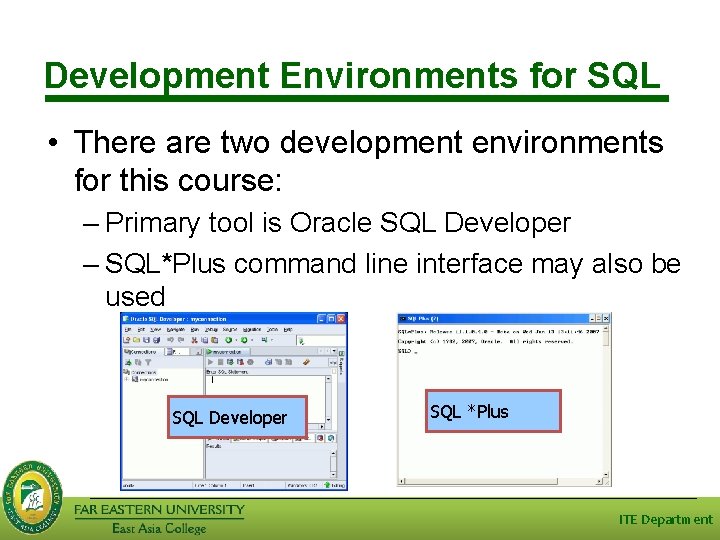This screenshot has width=720, height=540.
Task: Open Navigate menu in SQL Developer window
Action: click(x=176, y=330)
